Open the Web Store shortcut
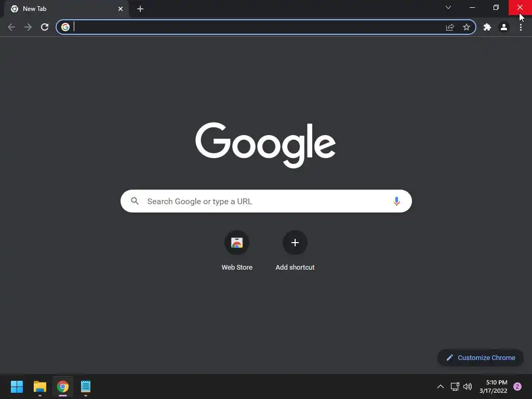The height and width of the screenshot is (399, 532). [237, 243]
